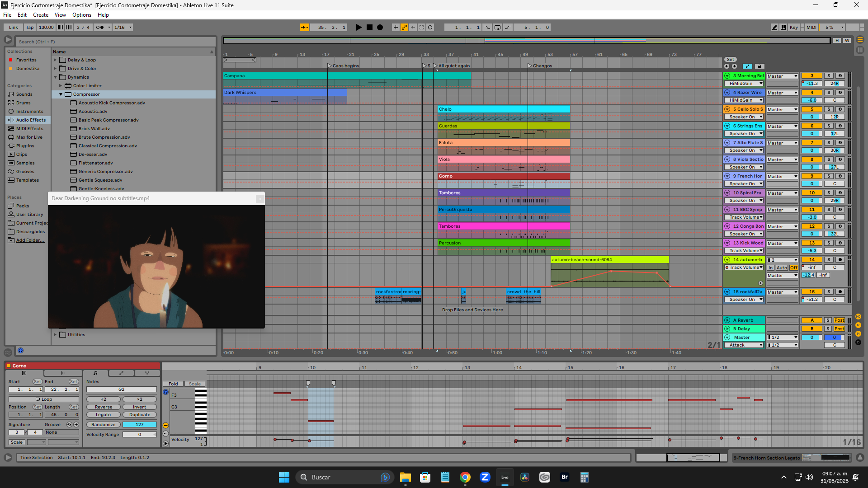Open the Create menu

[41, 15]
